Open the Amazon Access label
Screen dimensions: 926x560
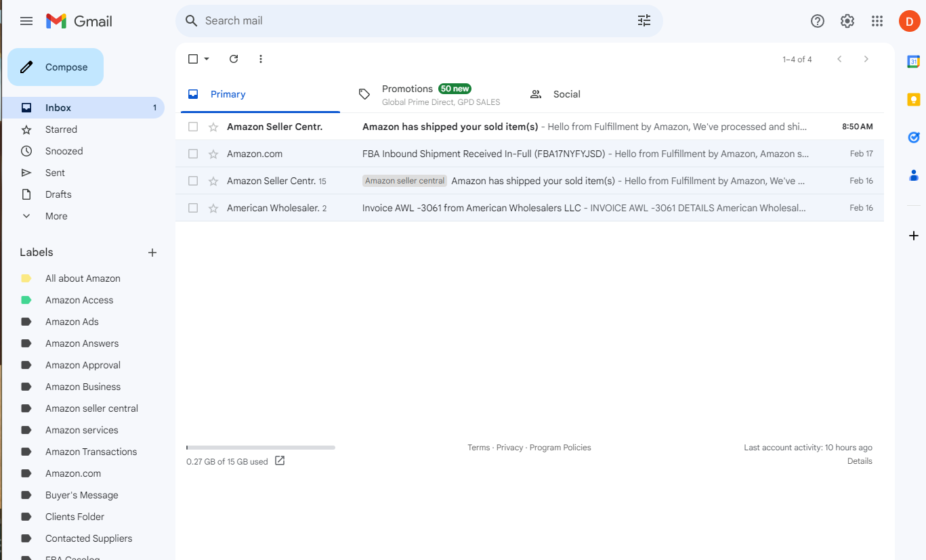(79, 300)
